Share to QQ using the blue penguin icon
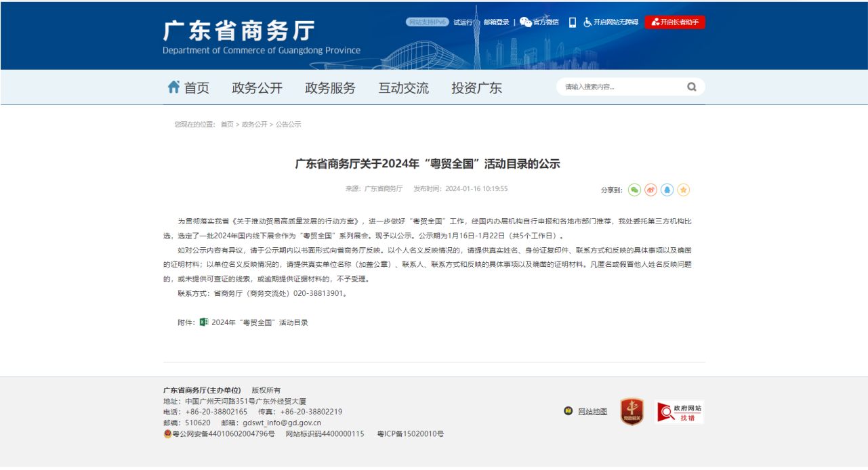 667,190
